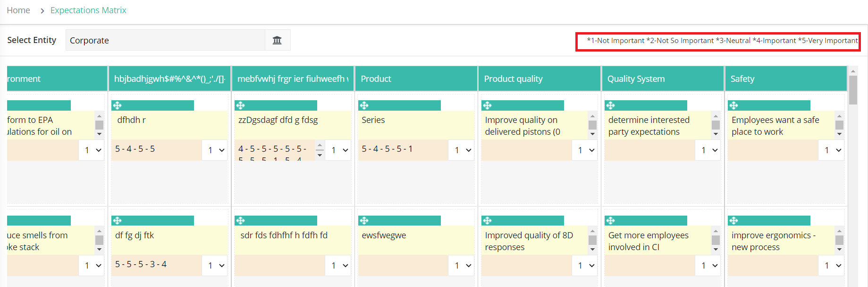The width and height of the screenshot is (868, 287).
Task: Open Expectations Matrix breadcrumb link
Action: point(88,10)
